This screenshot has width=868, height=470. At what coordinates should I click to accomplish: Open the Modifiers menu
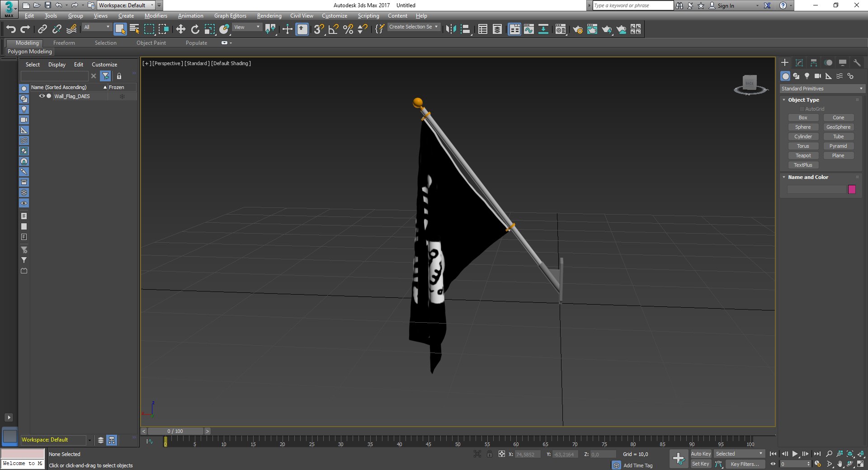point(156,16)
